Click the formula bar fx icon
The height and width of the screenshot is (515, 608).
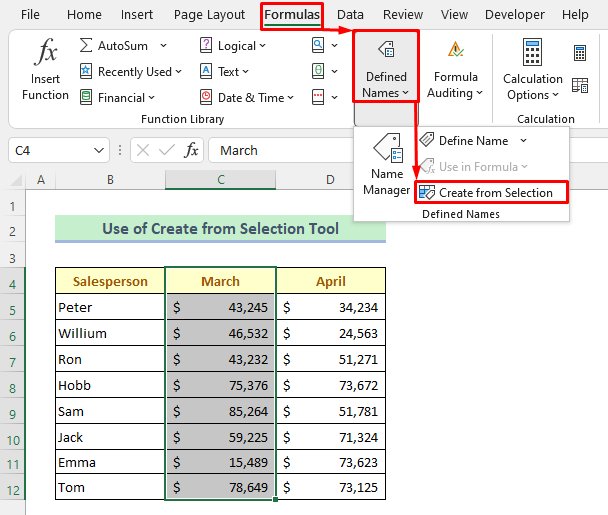coord(192,150)
